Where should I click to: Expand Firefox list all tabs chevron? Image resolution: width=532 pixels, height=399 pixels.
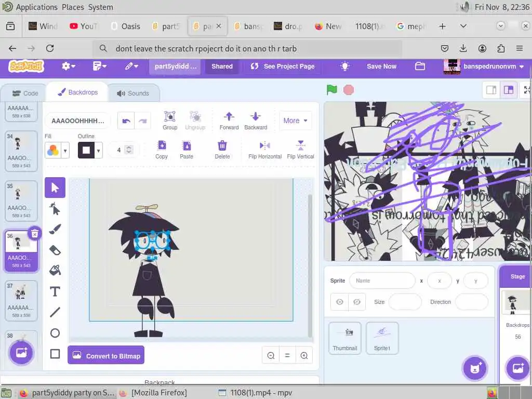[x=463, y=26]
